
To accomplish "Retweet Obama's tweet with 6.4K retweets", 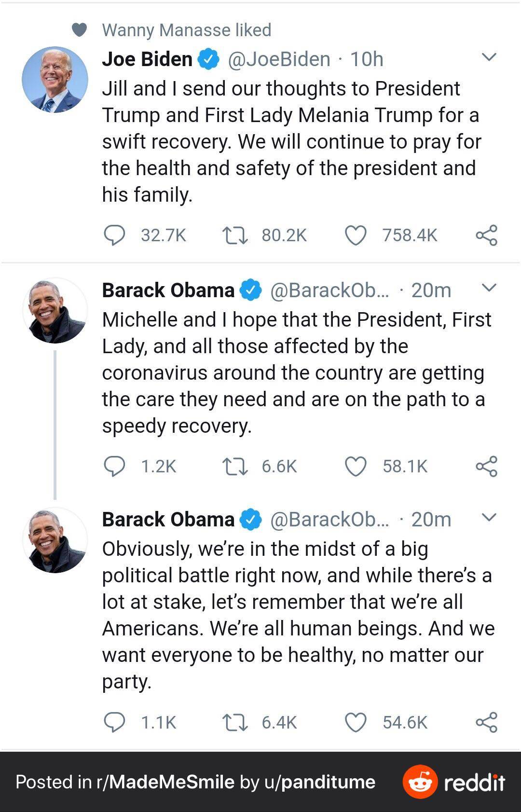I will pos(235,722).
